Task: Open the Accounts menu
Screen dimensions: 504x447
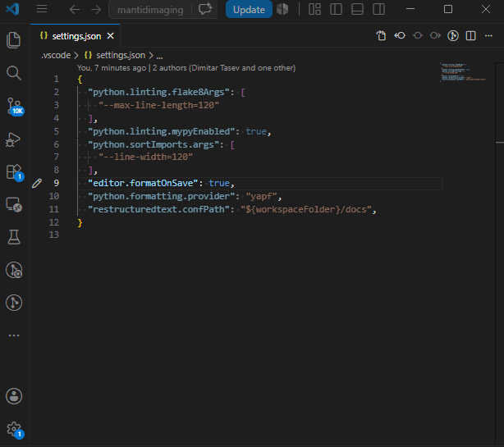Action: (x=14, y=396)
